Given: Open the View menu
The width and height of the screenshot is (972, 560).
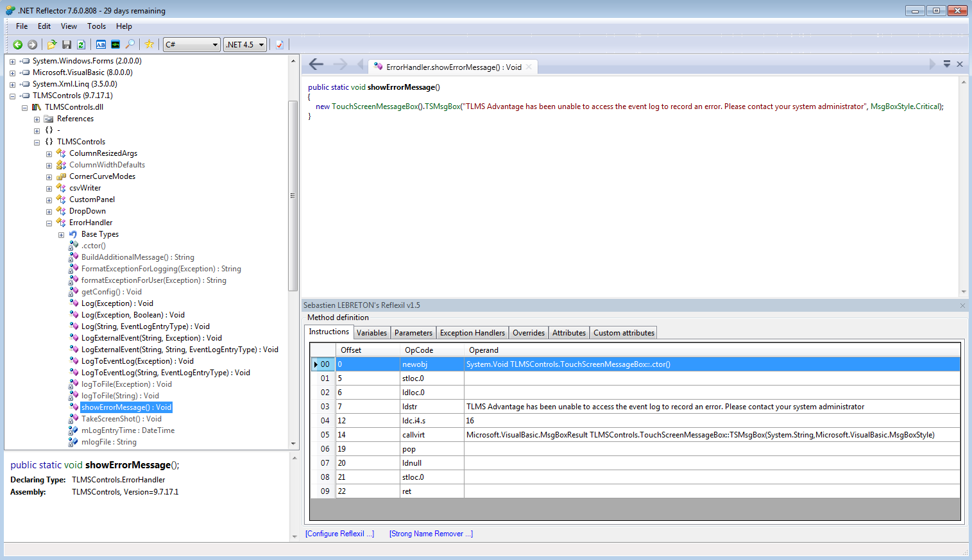Looking at the screenshot, I should 69,26.
